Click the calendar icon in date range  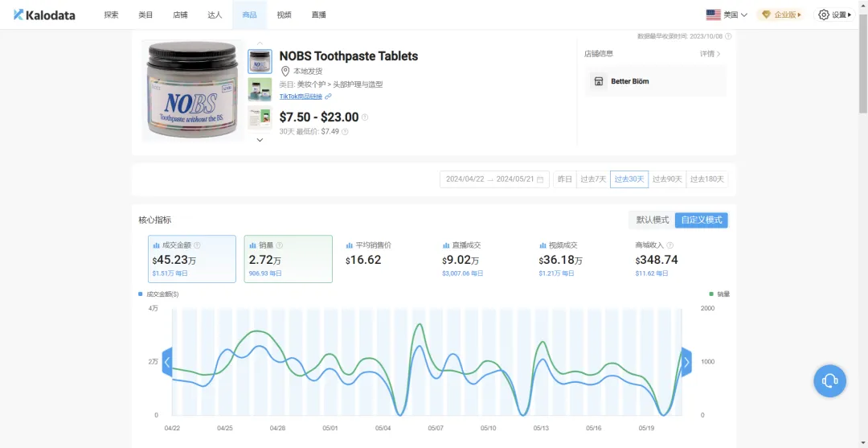pos(540,179)
